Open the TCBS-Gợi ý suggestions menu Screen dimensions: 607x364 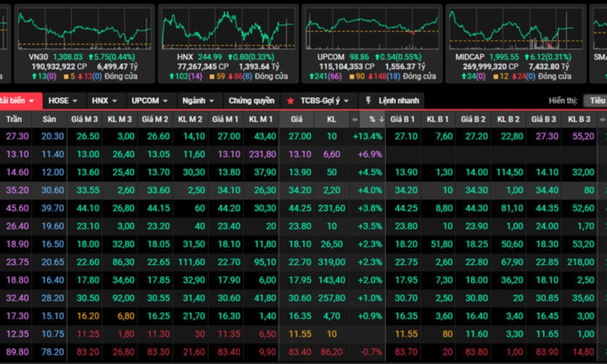point(324,101)
